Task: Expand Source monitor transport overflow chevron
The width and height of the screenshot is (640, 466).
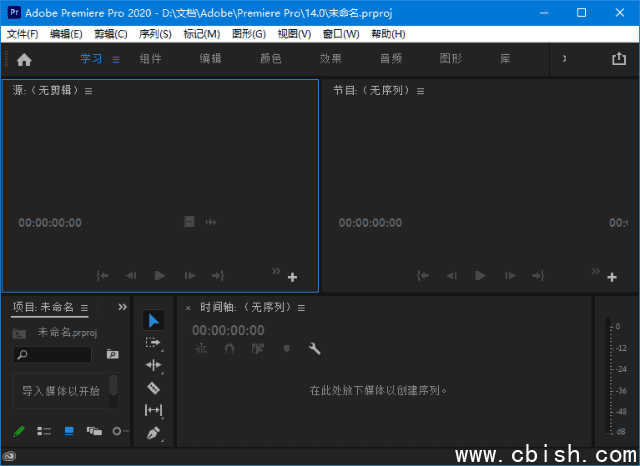Action: [x=276, y=271]
